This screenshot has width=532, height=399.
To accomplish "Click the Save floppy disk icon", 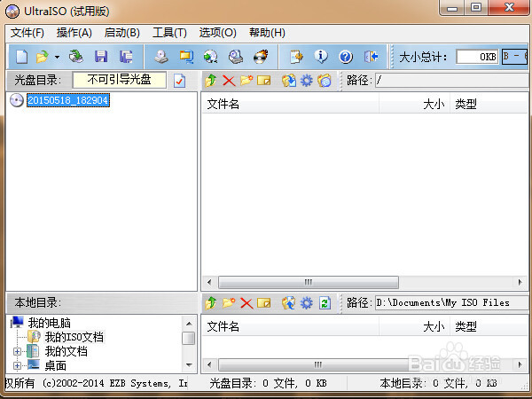I will tap(101, 57).
